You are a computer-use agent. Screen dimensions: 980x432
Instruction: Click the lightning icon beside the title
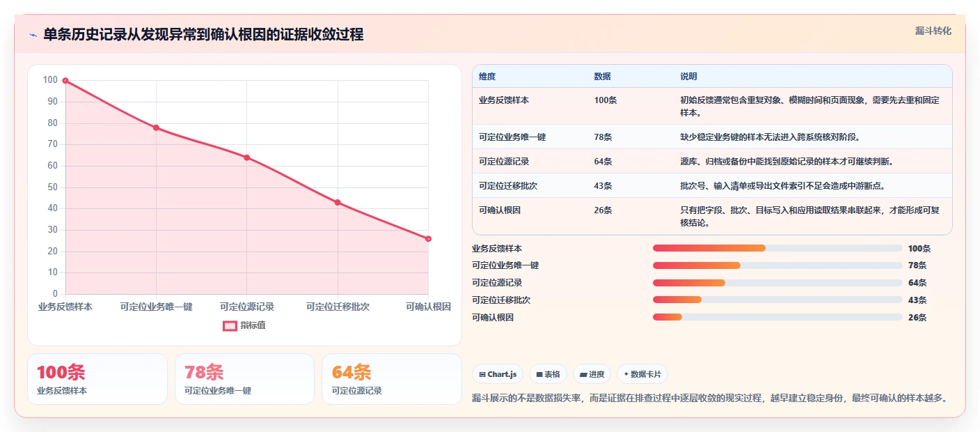coord(33,35)
